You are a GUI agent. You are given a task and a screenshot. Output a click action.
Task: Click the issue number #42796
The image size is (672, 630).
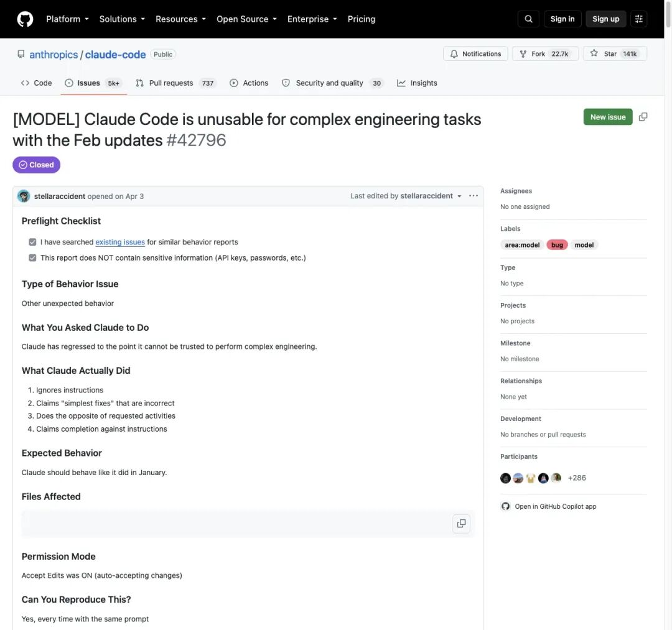pyautogui.click(x=196, y=140)
